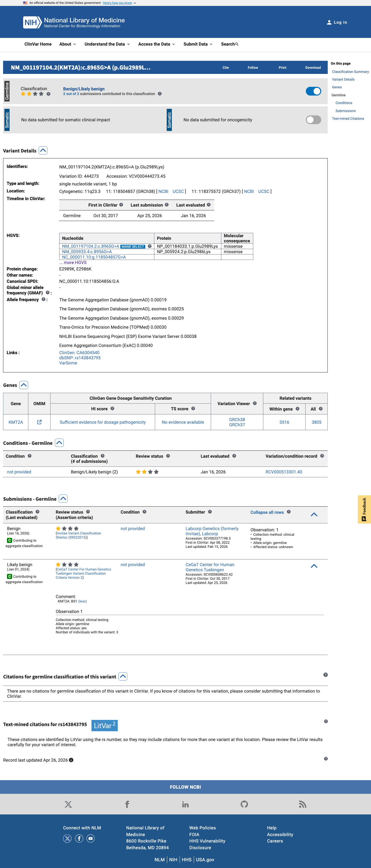Open the About dropdown menu
This screenshot has height=868, width=371.
[x=68, y=44]
